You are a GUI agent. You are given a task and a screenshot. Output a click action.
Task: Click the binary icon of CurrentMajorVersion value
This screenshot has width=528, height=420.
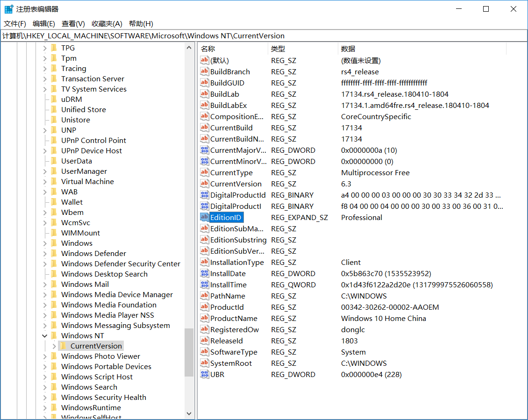pos(204,150)
